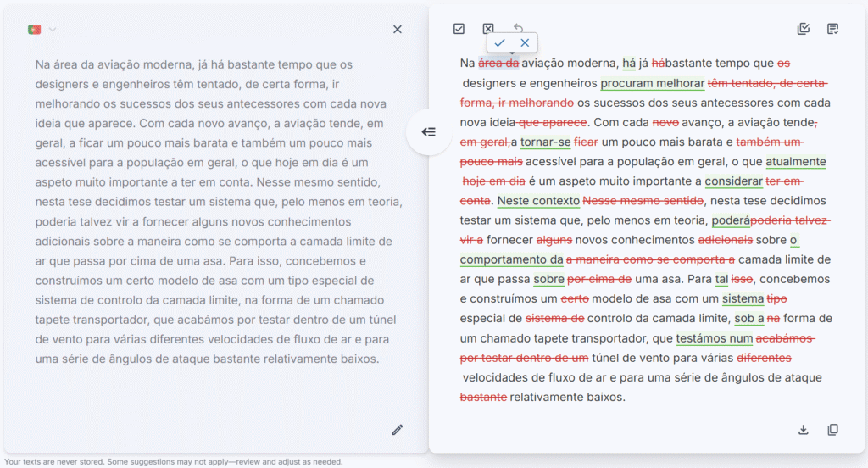The image size is (868, 468).
Task: Reject the 'área da' change via popup X
Action: pyautogui.click(x=525, y=43)
